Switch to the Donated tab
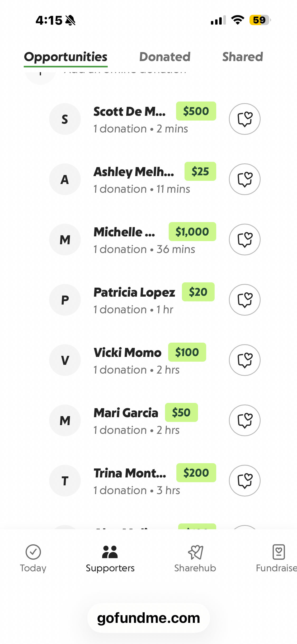297x644 pixels. point(165,57)
